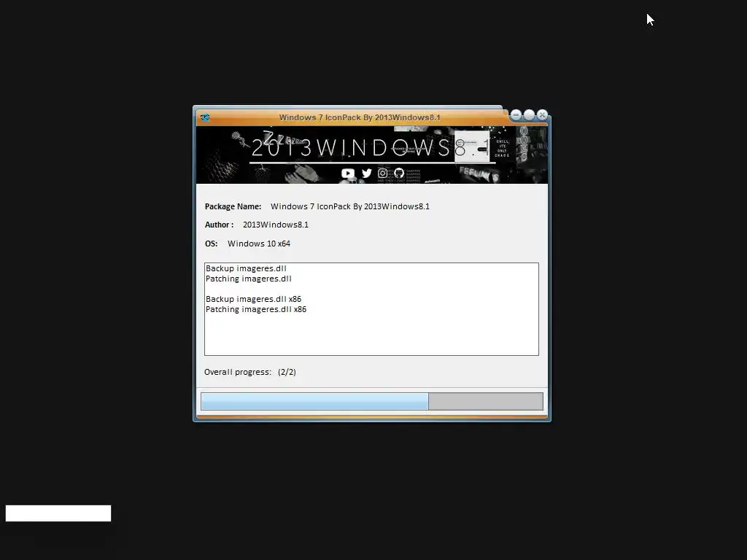Click the overall progress bar
This screenshot has width=747, height=560.
coord(371,401)
